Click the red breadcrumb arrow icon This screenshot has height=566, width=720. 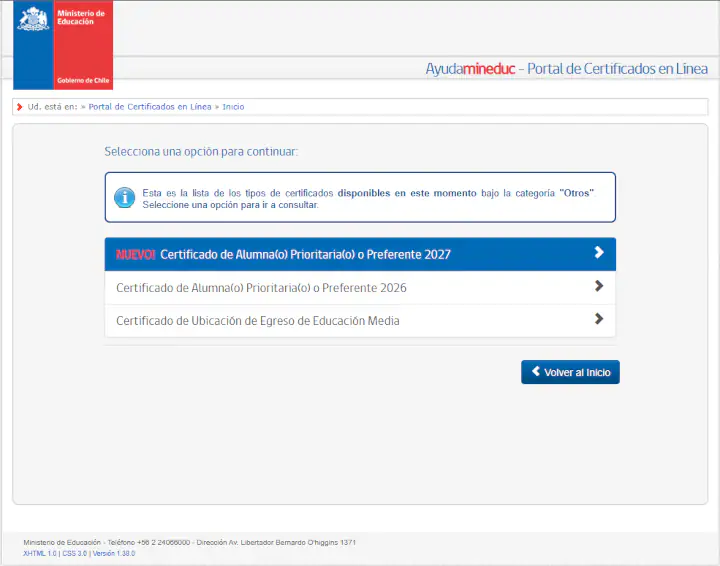19,107
